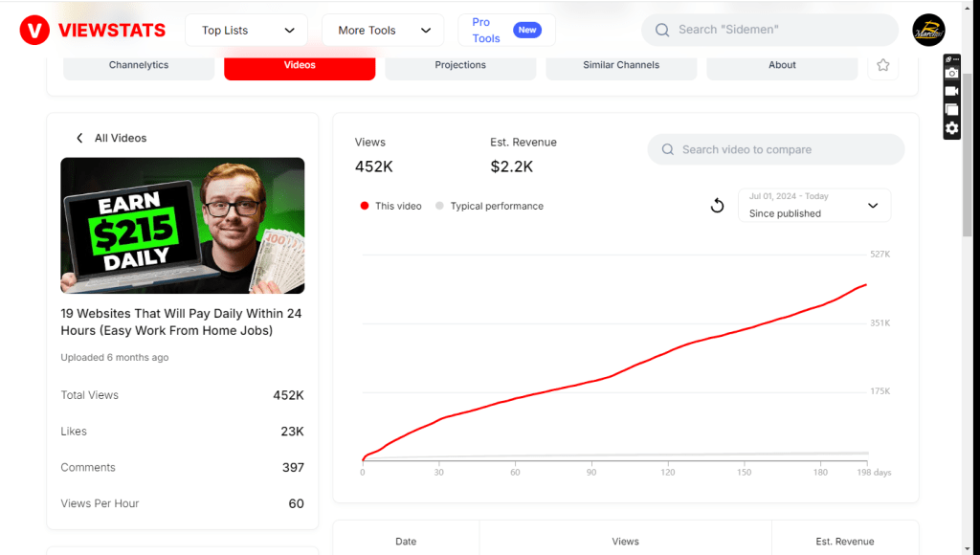Click the 175K y-axis label
This screenshot has height=555, width=980.
pos(880,391)
